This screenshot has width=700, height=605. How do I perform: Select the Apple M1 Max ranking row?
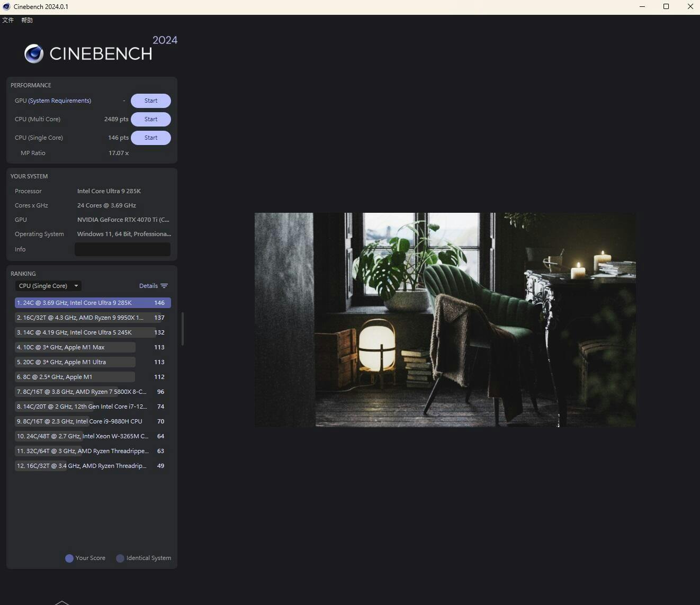point(93,347)
